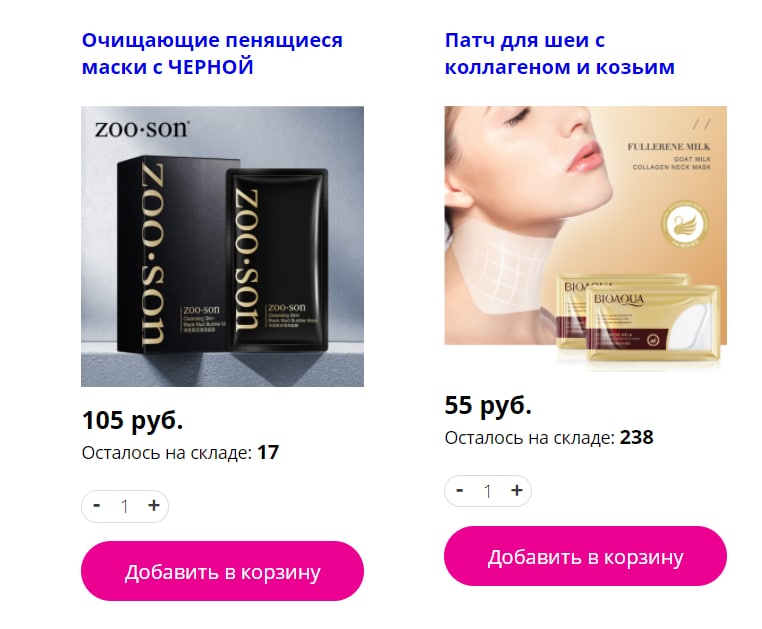Viewport: 762px width, 629px height.
Task: Click the black zoo·son mask box image
Action: 222,246
